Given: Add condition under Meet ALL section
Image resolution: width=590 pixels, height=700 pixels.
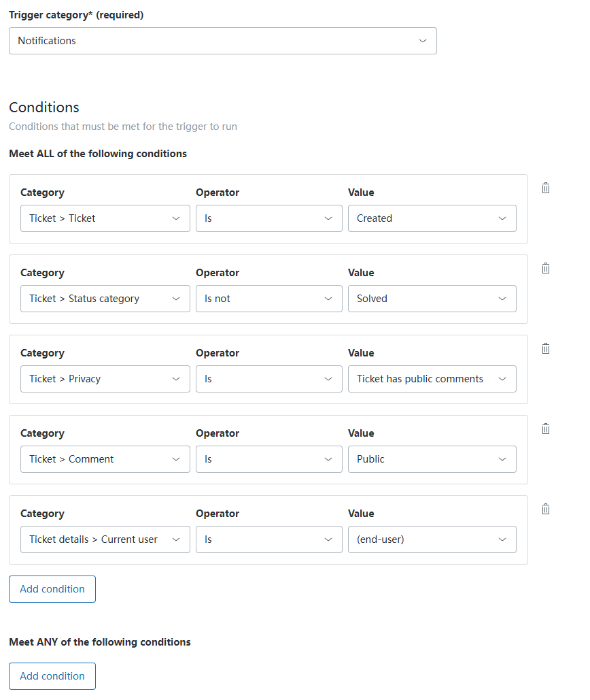Looking at the screenshot, I should point(52,589).
